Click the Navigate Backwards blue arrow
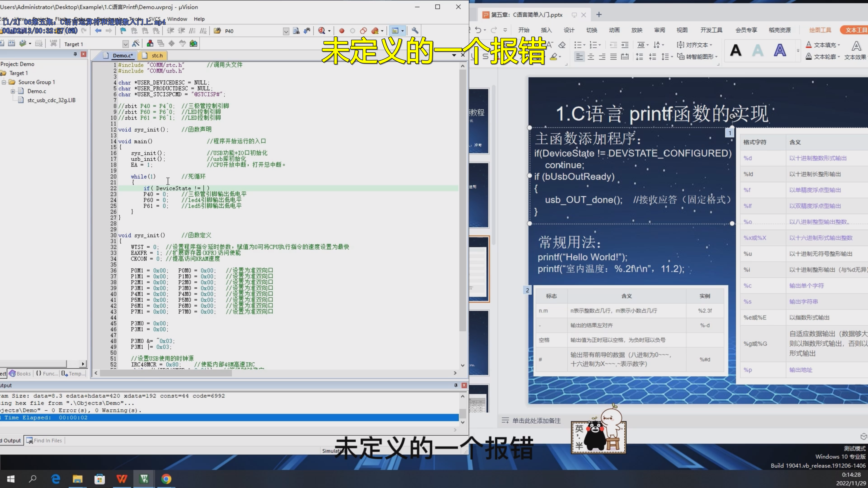 pos(98,31)
